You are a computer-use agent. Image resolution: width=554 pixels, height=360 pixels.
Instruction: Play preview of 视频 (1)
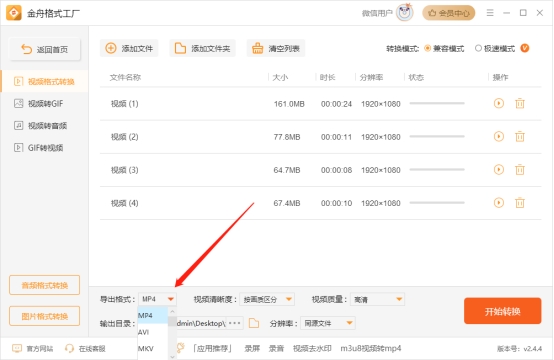click(499, 103)
